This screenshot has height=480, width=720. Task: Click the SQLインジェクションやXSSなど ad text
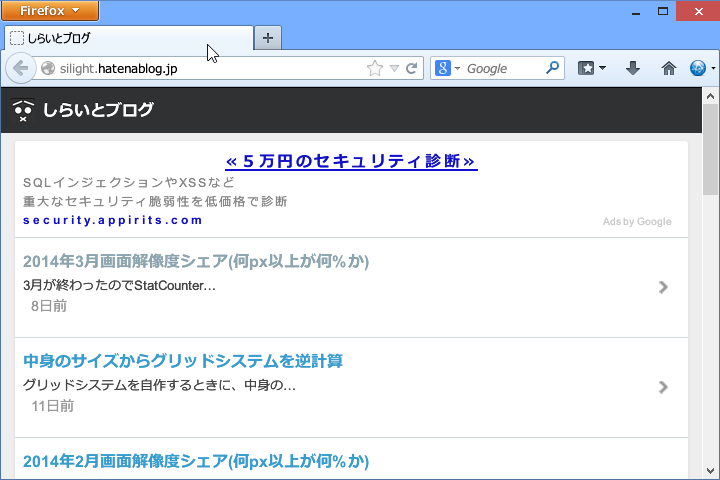tap(129, 183)
